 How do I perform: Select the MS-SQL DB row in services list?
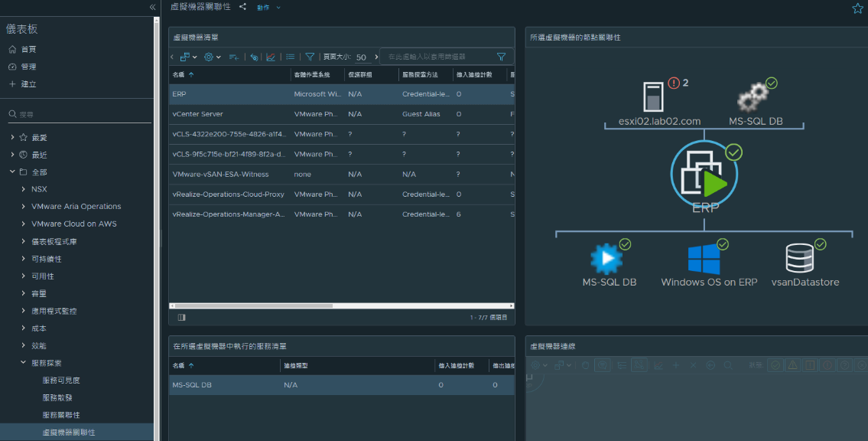(342, 385)
